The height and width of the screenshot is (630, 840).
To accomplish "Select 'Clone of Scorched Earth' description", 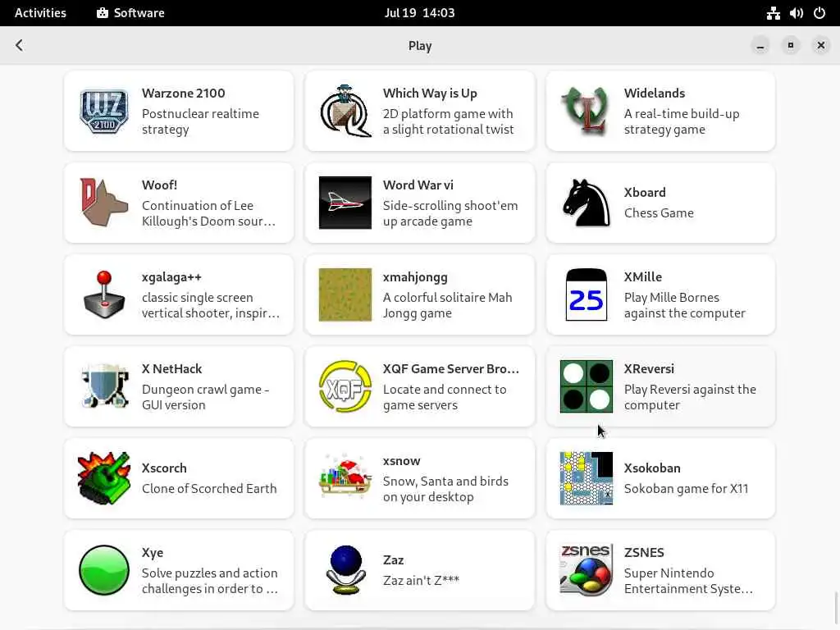I will (209, 489).
